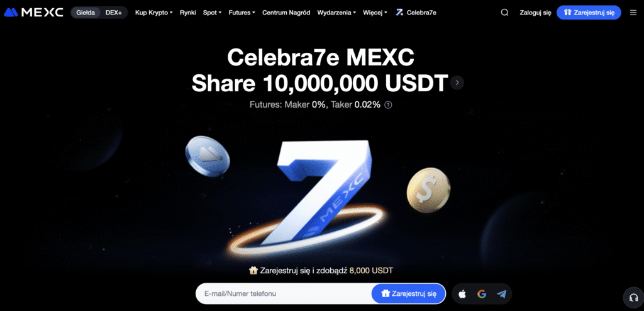Open the search magnifier icon
The image size is (644, 311).
(x=504, y=13)
